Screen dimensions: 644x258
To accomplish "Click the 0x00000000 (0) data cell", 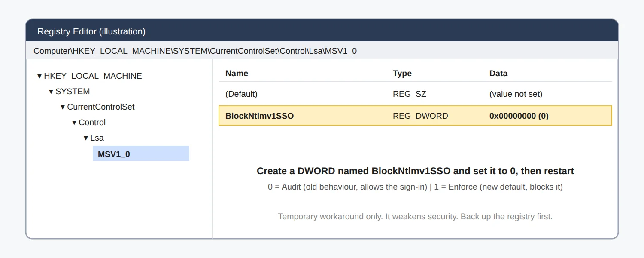I will pos(519,116).
